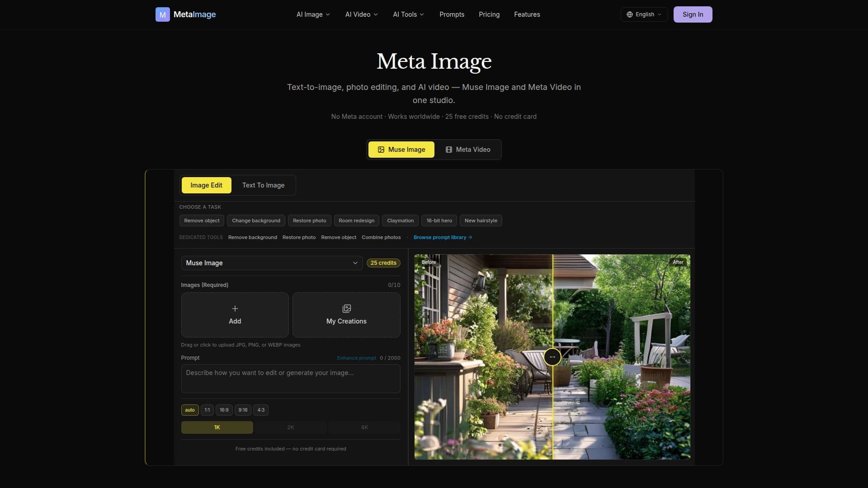Screen dimensions: 868x488
Task: Focus the prompt description text field
Action: click(x=291, y=379)
